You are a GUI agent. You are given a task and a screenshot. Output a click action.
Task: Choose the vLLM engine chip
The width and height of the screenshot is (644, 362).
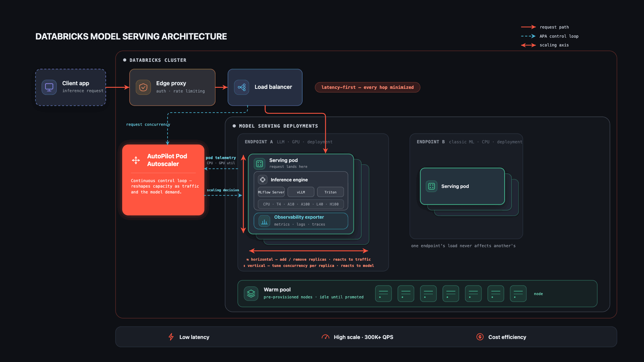point(301,192)
